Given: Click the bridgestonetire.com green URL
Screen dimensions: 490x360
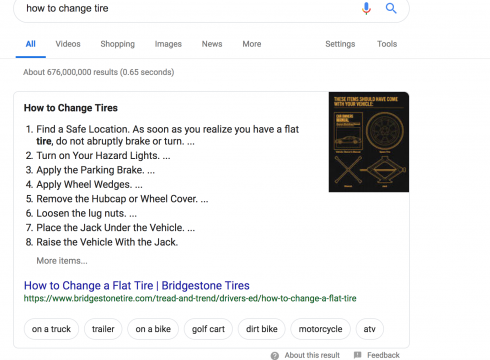Looking at the screenshot, I should click(190, 298).
